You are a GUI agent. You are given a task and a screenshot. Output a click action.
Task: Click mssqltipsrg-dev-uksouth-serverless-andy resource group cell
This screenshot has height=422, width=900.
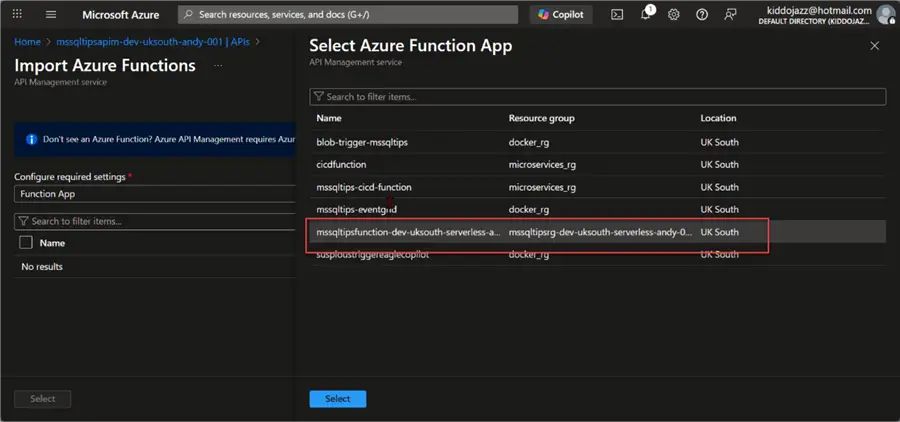(x=600, y=232)
